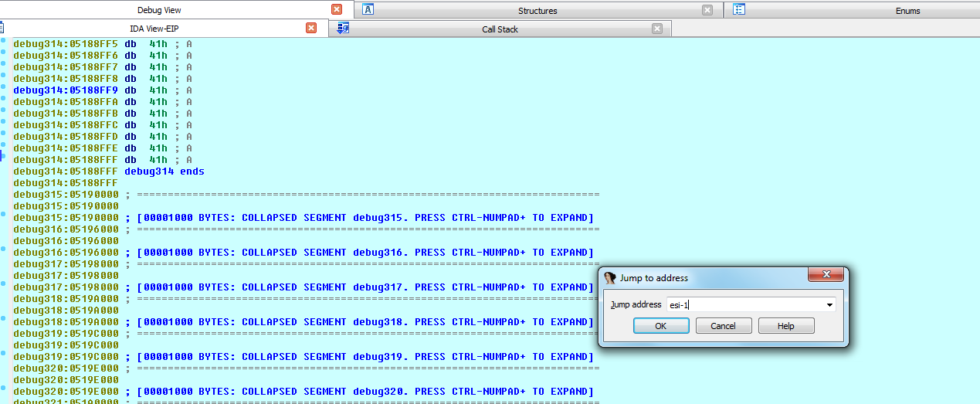Open the Enums tab
Viewport: 980px width, 404px height.
[908, 11]
